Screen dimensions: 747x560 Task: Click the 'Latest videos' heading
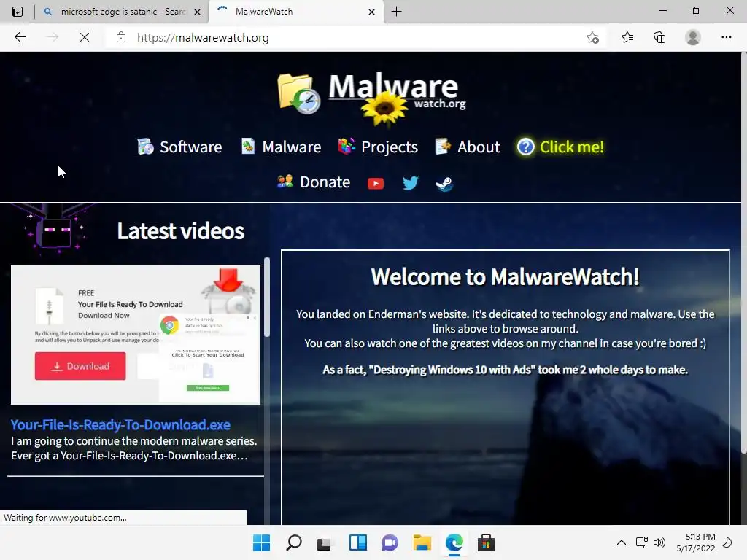point(181,231)
